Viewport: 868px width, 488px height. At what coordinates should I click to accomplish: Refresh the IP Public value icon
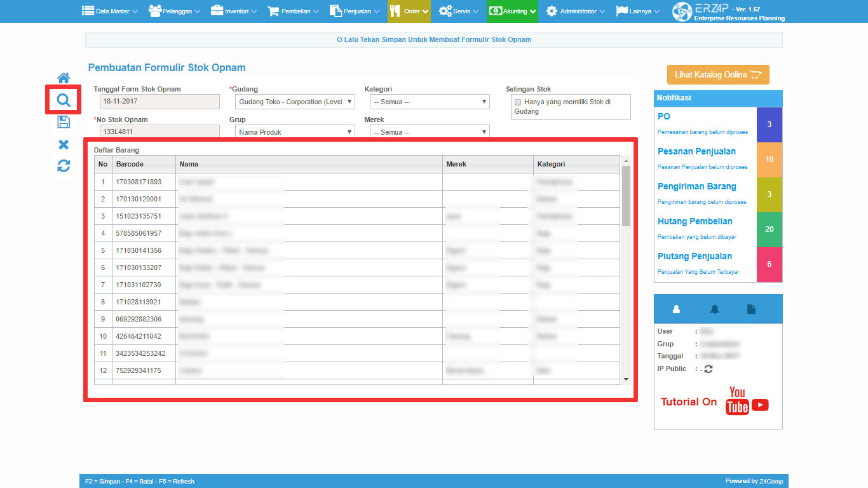point(709,369)
